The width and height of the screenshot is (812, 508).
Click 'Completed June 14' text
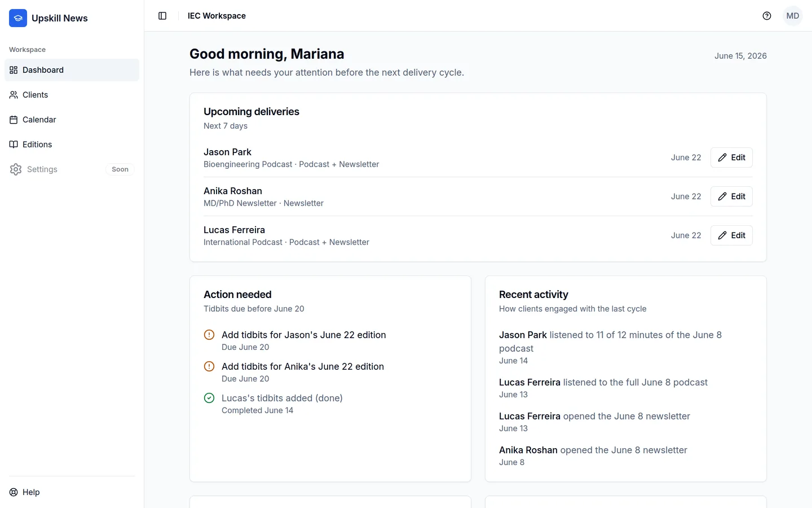[x=257, y=410]
